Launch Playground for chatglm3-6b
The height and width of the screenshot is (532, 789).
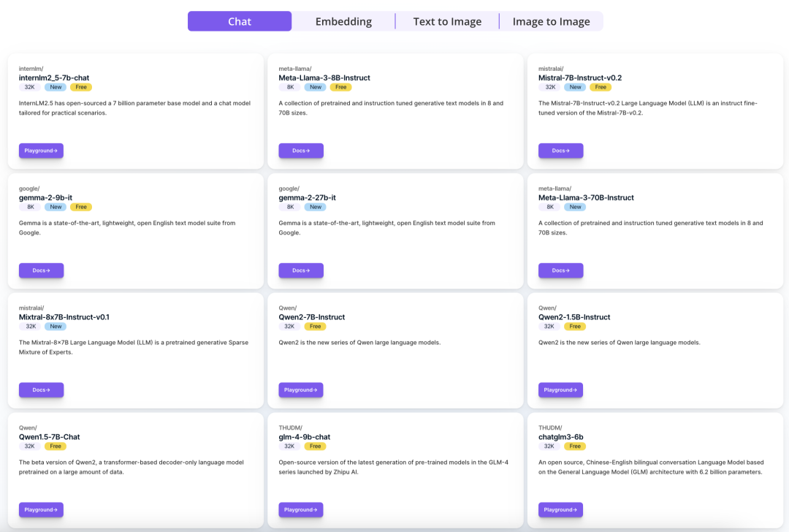point(560,510)
